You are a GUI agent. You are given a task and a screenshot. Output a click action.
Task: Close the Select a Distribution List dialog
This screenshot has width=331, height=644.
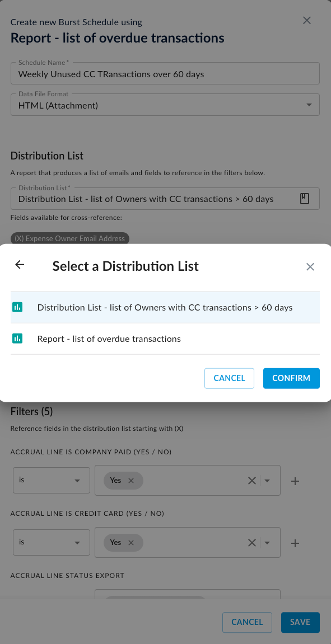point(310,267)
